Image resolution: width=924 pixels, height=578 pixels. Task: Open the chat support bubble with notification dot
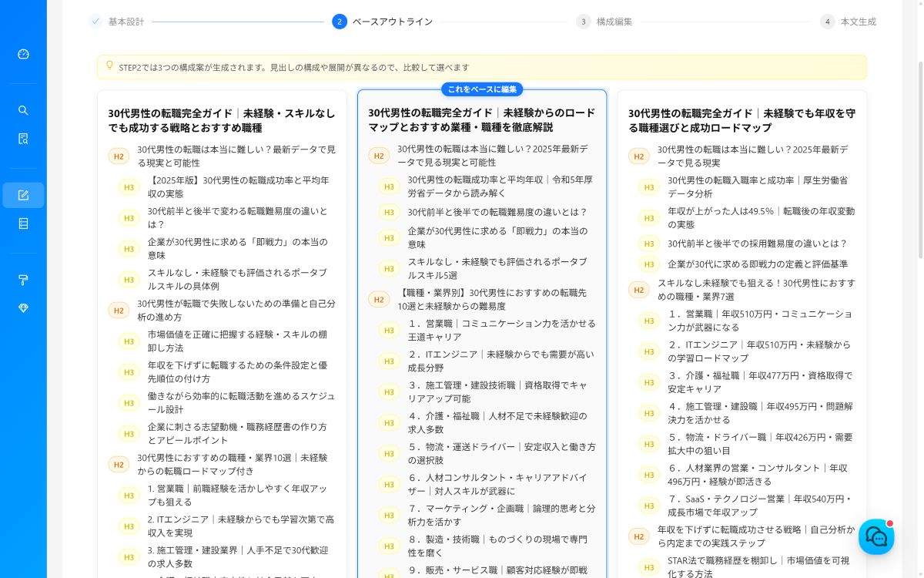point(876,537)
